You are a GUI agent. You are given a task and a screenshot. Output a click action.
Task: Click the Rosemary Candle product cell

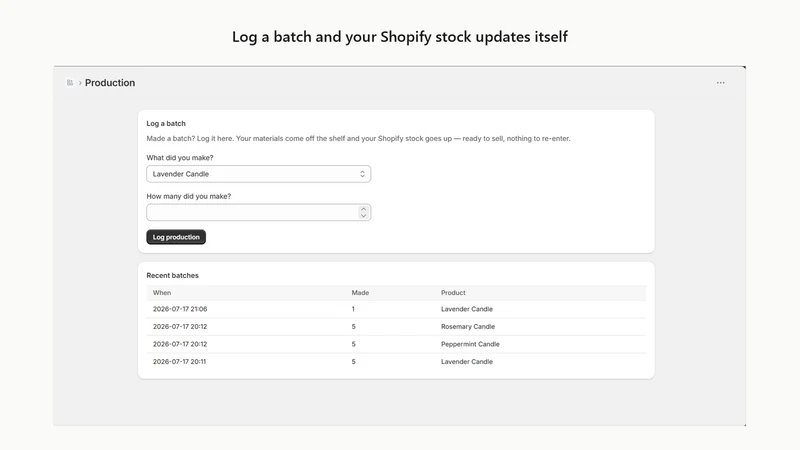tap(468, 327)
